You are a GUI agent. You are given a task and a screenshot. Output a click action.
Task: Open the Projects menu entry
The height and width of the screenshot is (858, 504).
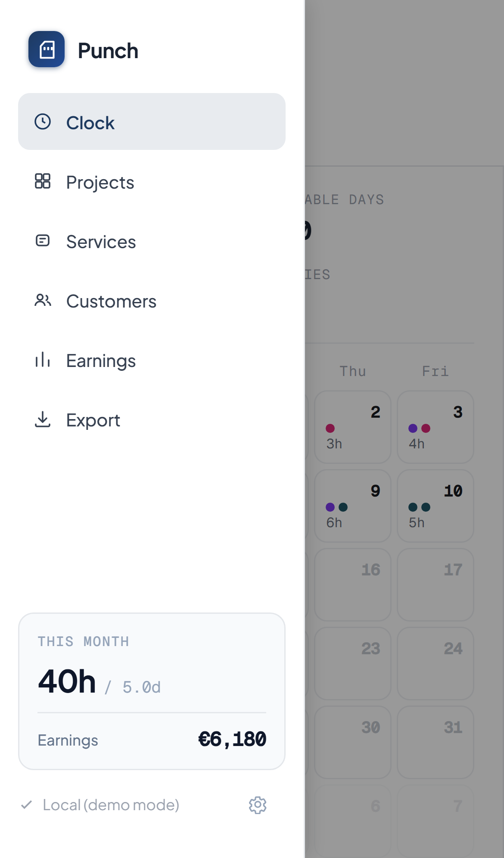click(x=152, y=181)
